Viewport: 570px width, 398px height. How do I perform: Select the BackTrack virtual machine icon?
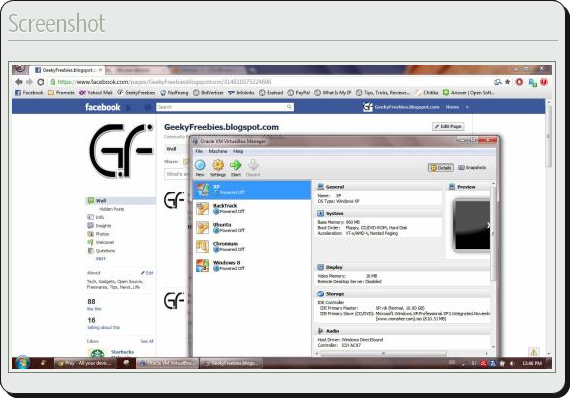click(x=202, y=209)
